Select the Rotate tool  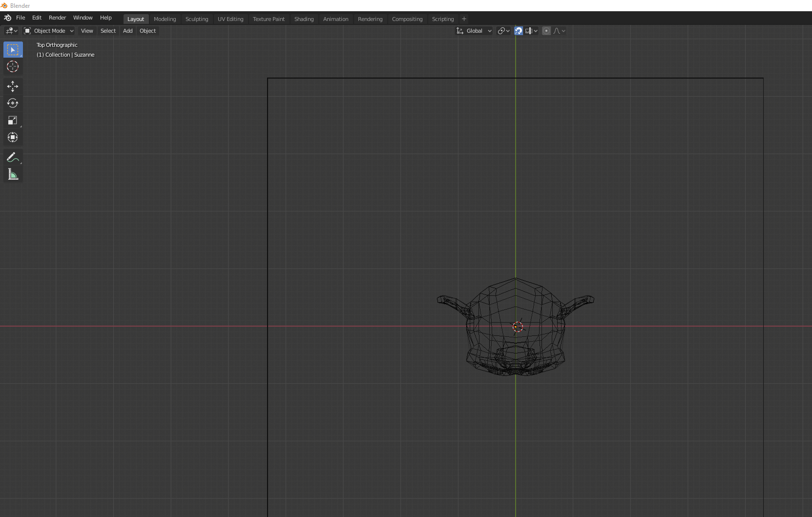[x=13, y=103]
